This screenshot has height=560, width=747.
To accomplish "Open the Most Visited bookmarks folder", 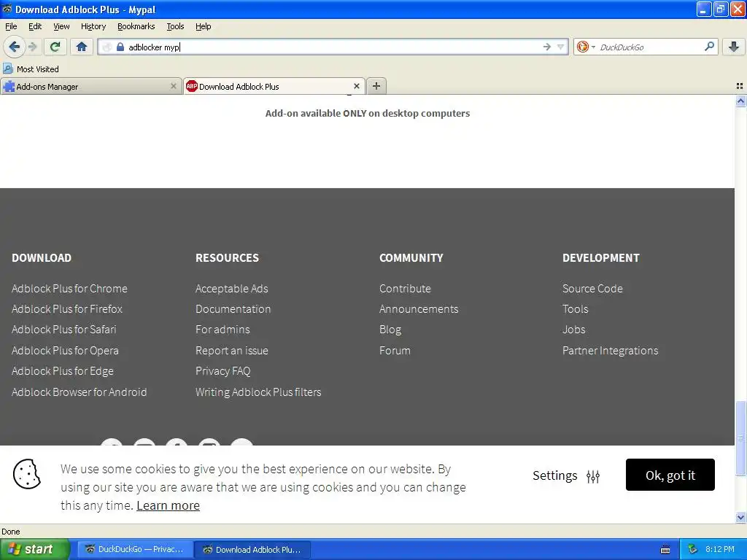I will coord(31,69).
